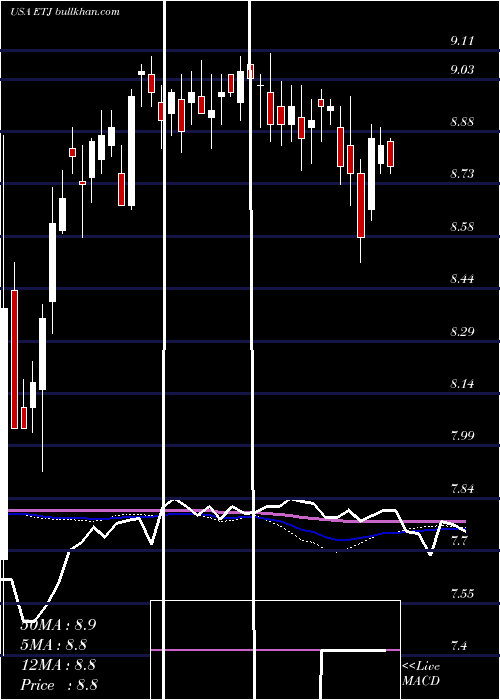The width and height of the screenshot is (500, 700).
Task: Click the last red candlestick on the right
Action: [391, 154]
